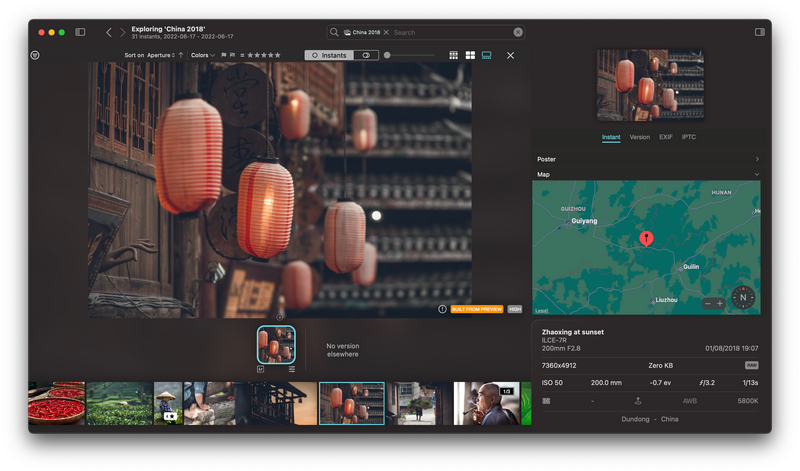This screenshot has height=471, width=800.
Task: Toggle the left sidebar panel icon
Action: pos(80,32)
